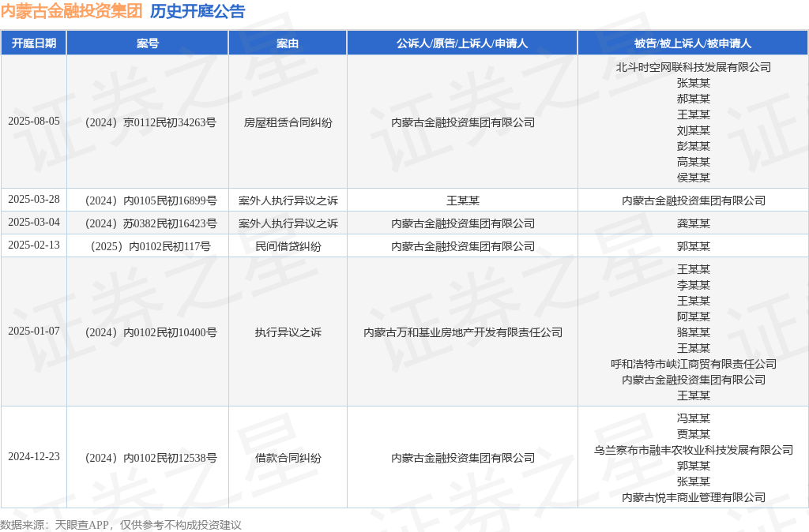The width and height of the screenshot is (809, 532).
Task: Click defendant 郝某某
Action: coord(694,99)
